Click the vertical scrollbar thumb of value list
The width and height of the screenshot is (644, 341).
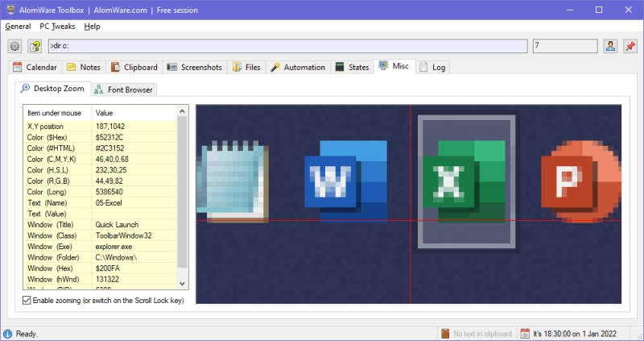pos(183,193)
